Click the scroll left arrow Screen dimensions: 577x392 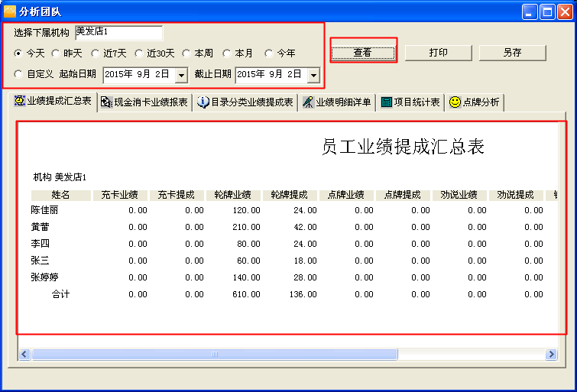[24, 354]
